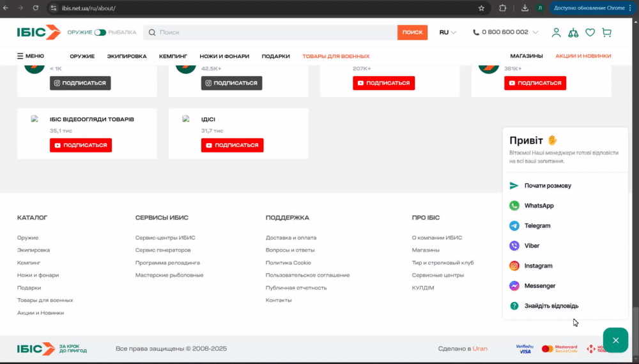The width and height of the screenshot is (639, 364).
Task: Click into the search input field
Action: [x=275, y=33]
